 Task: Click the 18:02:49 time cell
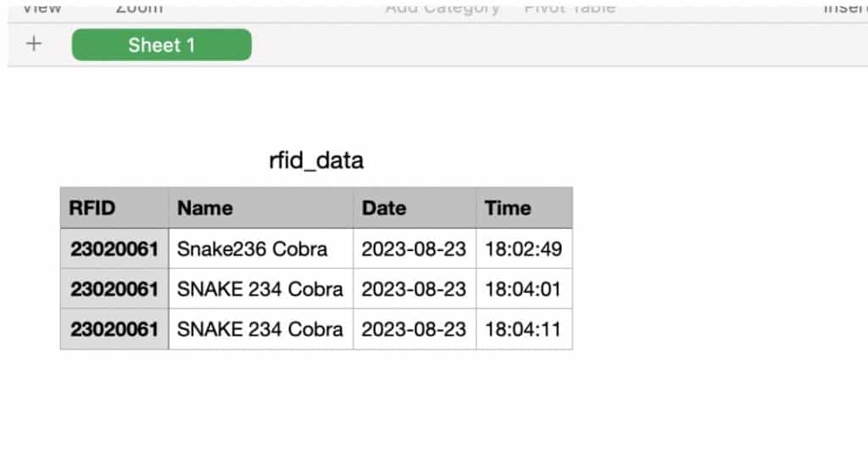coord(523,249)
